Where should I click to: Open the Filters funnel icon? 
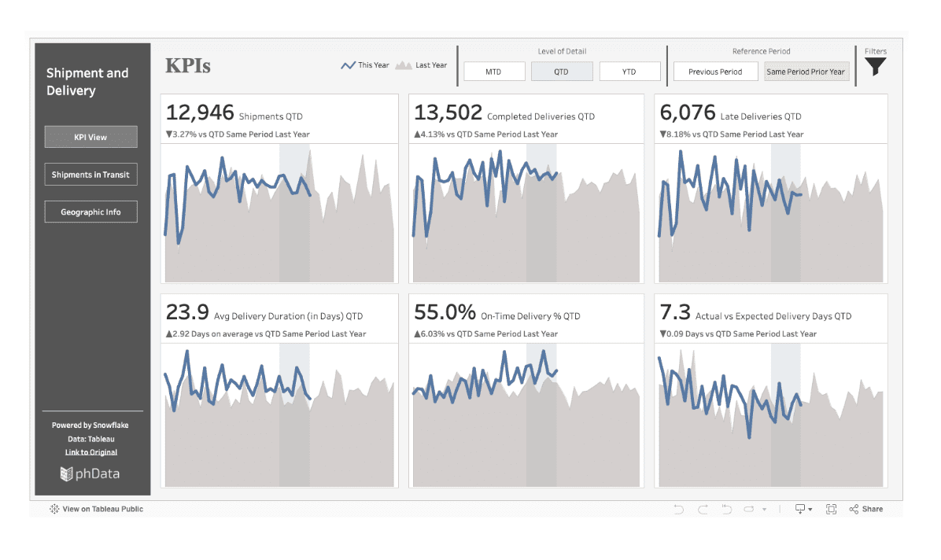[x=876, y=67]
